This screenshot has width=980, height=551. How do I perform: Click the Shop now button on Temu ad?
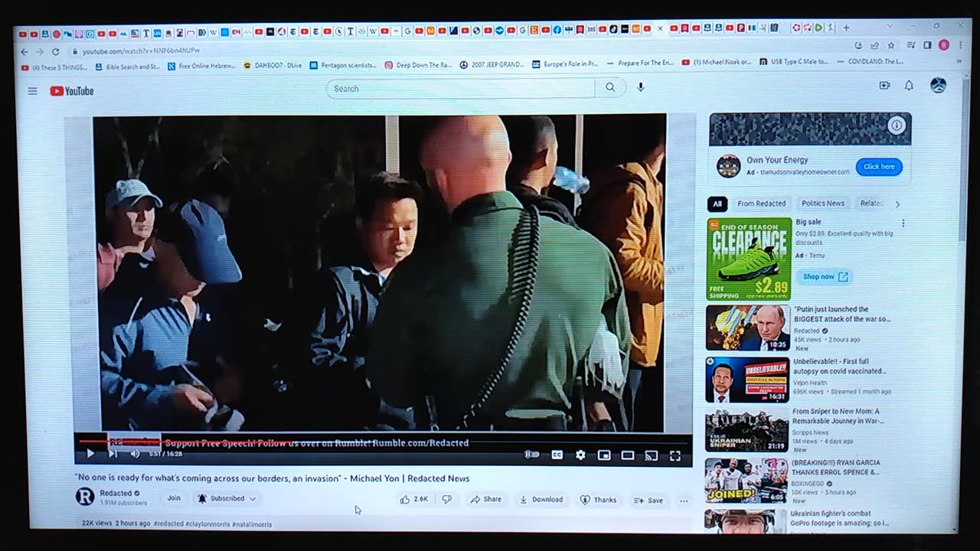825,276
